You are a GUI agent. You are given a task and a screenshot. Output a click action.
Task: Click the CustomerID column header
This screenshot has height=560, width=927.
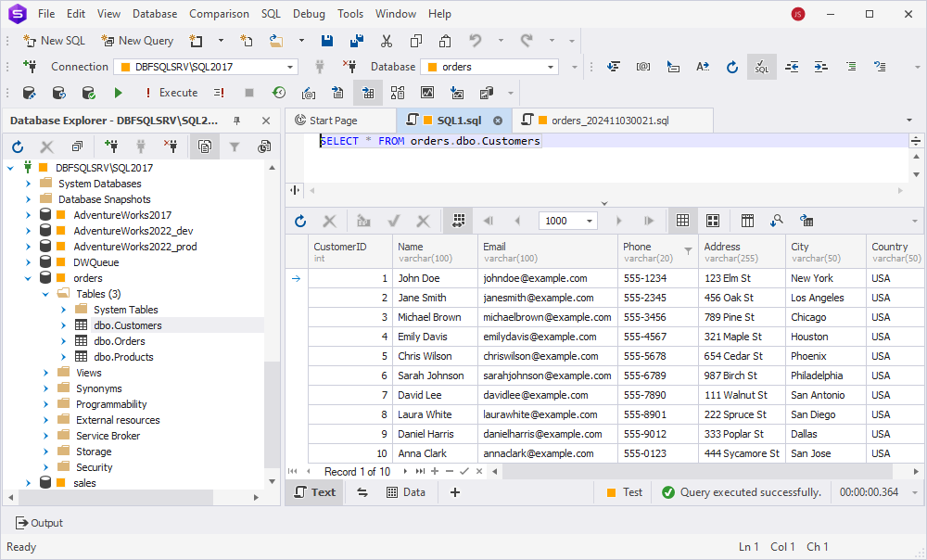pos(350,252)
